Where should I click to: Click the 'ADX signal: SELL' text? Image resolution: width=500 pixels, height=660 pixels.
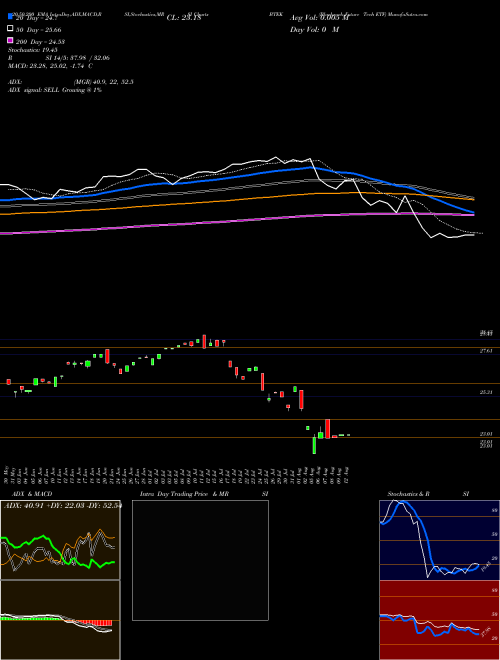pyautogui.click(x=55, y=90)
